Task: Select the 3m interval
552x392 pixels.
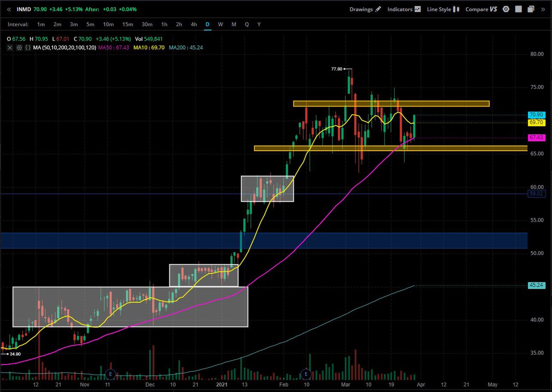Action: [x=74, y=24]
